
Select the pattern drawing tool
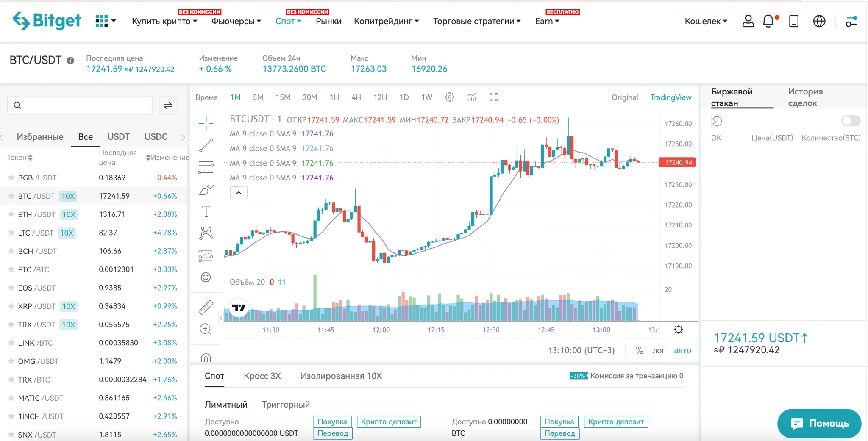click(206, 233)
